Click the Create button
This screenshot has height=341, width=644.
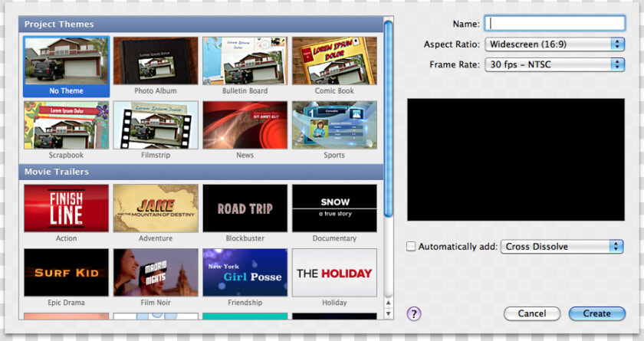597,313
